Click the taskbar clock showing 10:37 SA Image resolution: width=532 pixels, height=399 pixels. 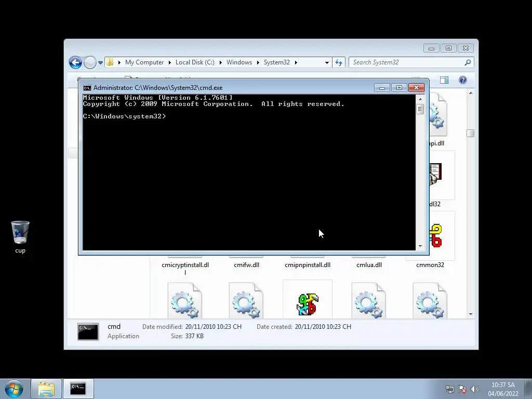pos(503,389)
